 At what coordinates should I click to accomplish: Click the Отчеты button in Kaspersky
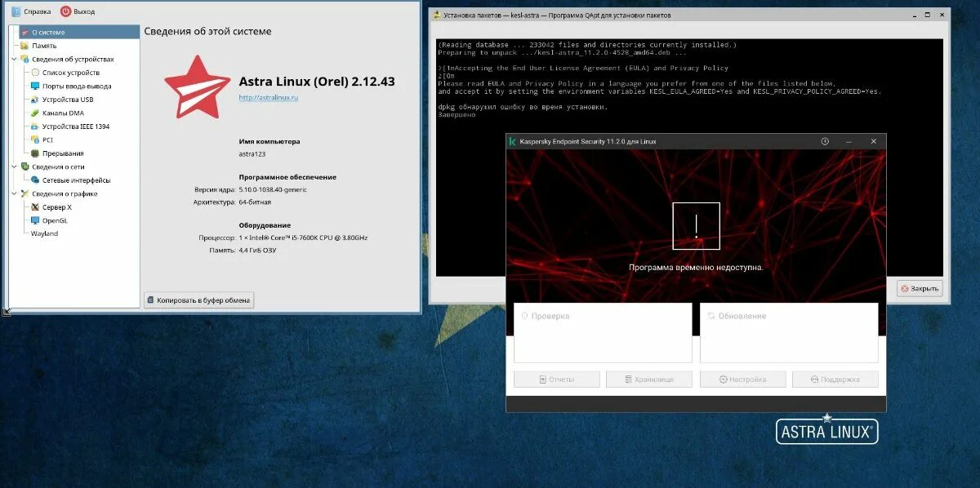[x=557, y=379]
